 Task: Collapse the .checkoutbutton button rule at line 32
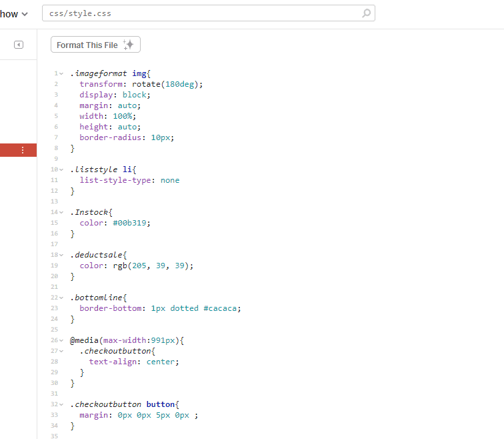62,404
